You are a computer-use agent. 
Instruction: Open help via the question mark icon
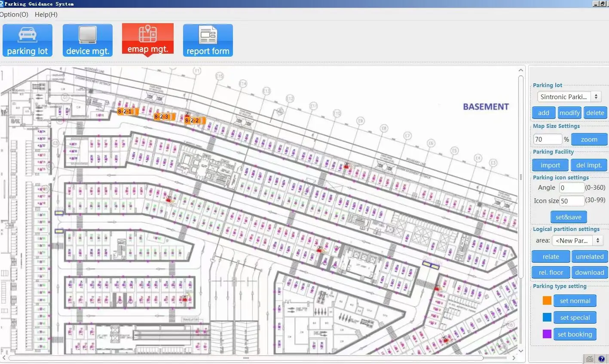click(600, 358)
